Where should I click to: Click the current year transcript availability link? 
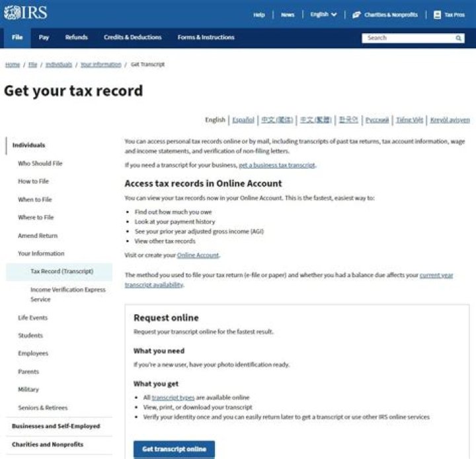tap(436, 275)
